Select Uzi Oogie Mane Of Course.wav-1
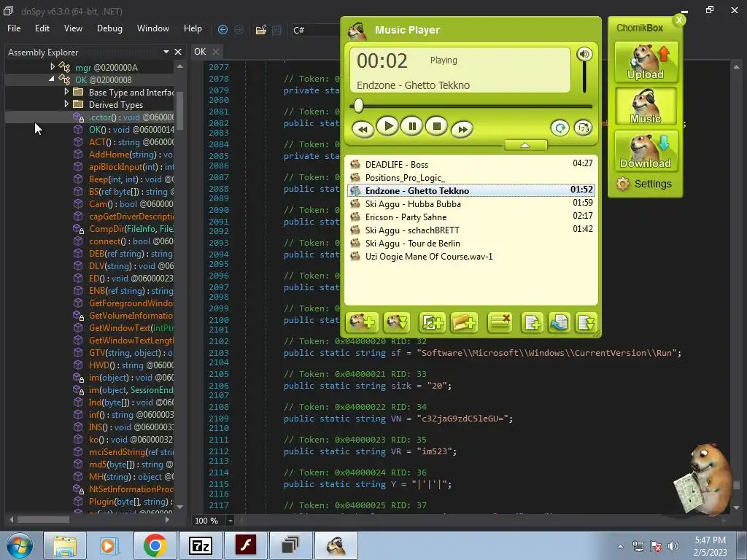Viewport: 747px width, 560px height. click(x=471, y=257)
